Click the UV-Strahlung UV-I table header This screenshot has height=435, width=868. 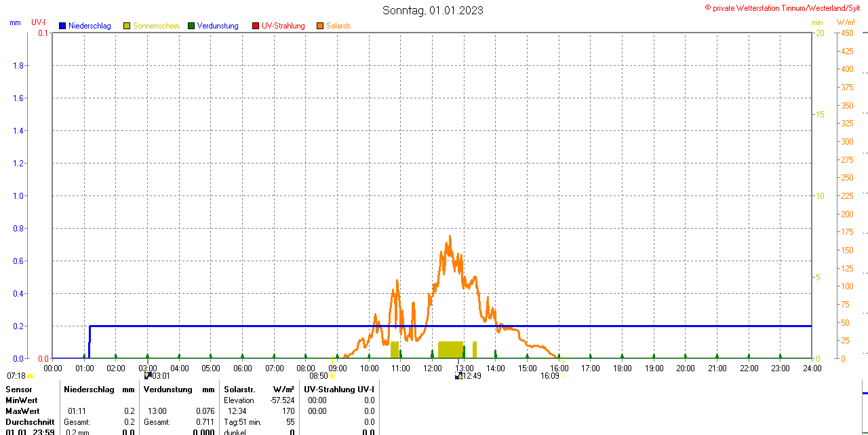coord(340,389)
